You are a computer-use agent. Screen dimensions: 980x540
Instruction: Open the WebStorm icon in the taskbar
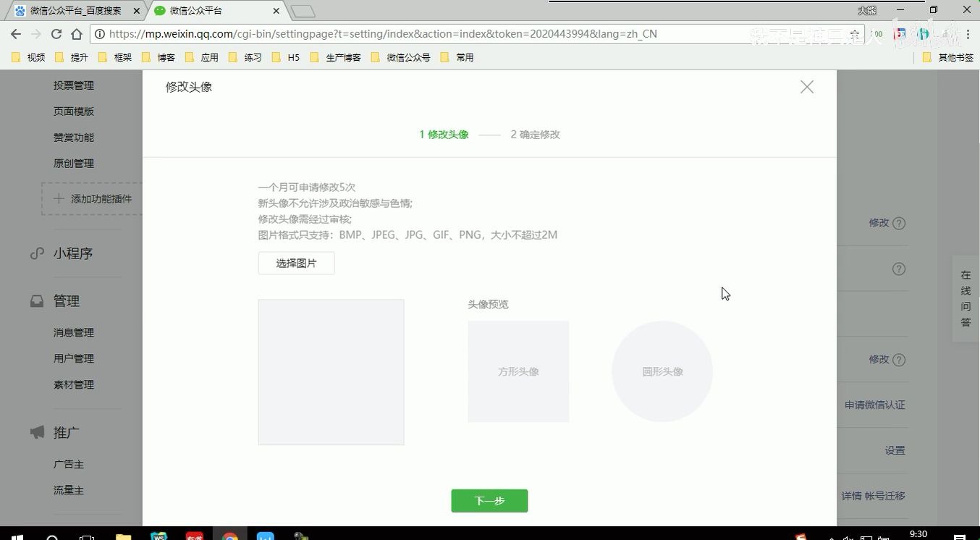159,536
